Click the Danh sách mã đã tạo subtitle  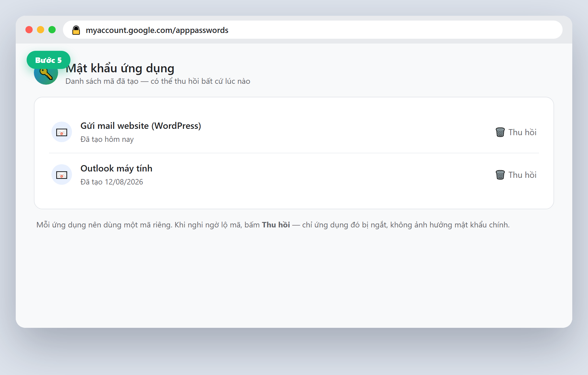click(x=158, y=81)
